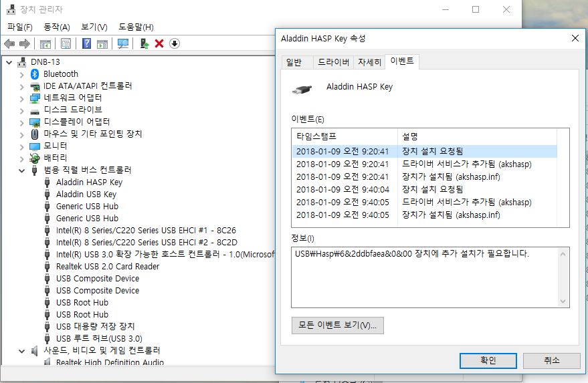
Task: Switch to the 일반 tab
Action: click(294, 62)
